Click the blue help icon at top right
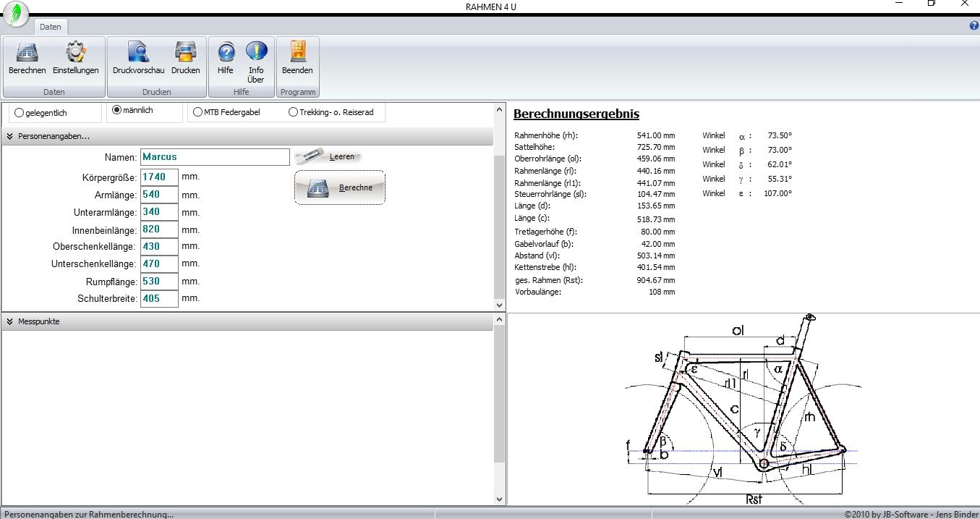Viewport: 980px width, 519px height. 973,26
